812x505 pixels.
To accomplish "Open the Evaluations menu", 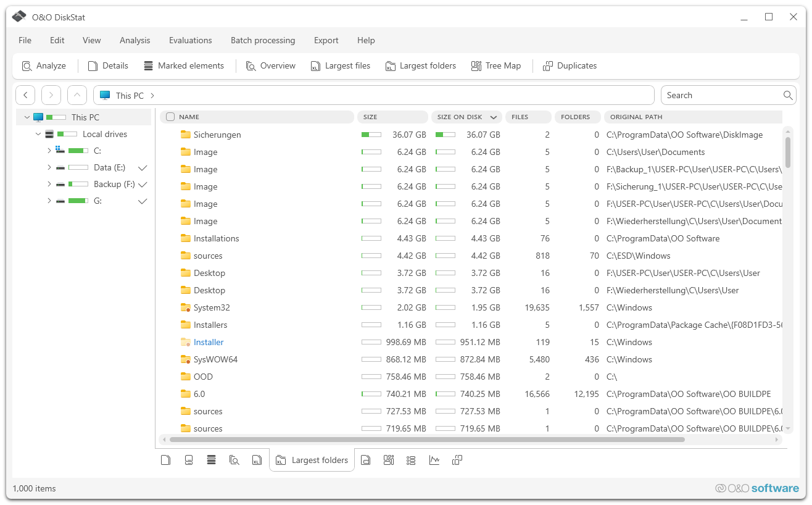I will (191, 40).
